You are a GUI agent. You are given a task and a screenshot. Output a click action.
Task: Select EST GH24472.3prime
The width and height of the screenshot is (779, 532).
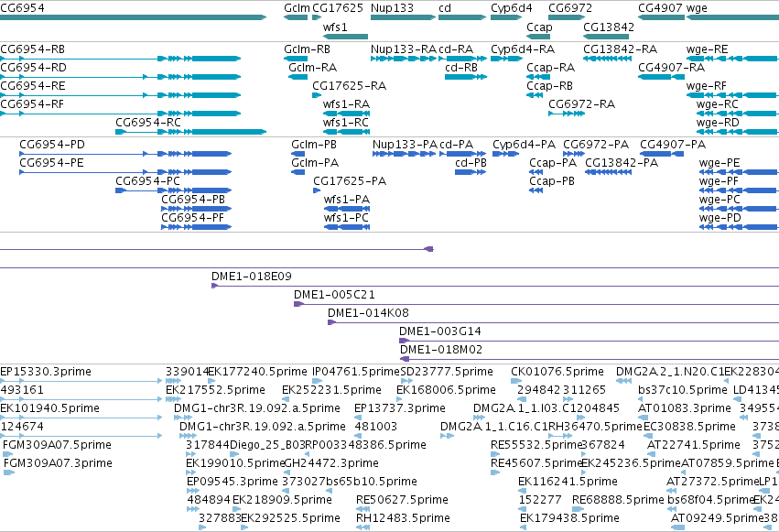point(331,463)
